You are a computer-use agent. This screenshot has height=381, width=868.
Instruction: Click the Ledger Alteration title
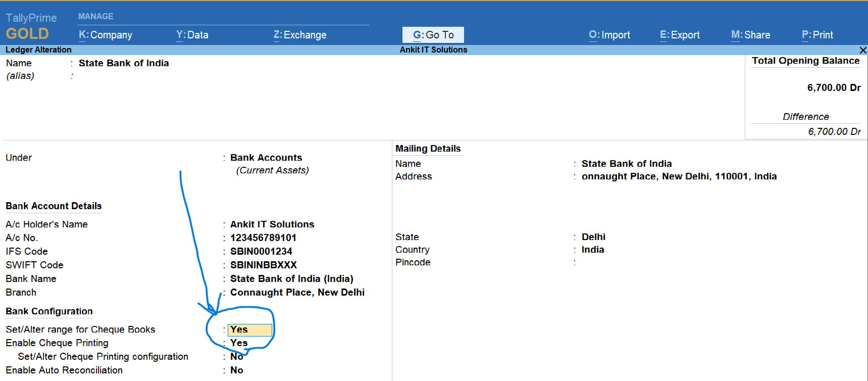click(38, 50)
